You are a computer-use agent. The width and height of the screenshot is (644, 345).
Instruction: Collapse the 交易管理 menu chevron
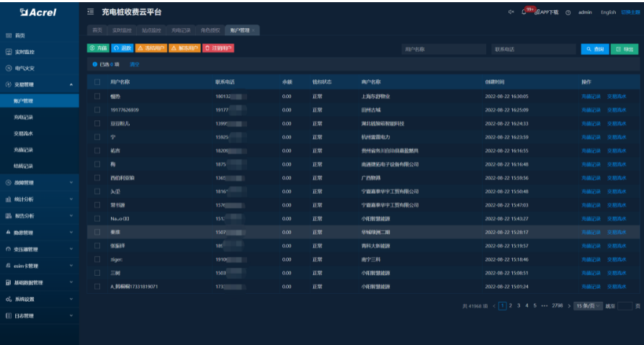point(71,84)
